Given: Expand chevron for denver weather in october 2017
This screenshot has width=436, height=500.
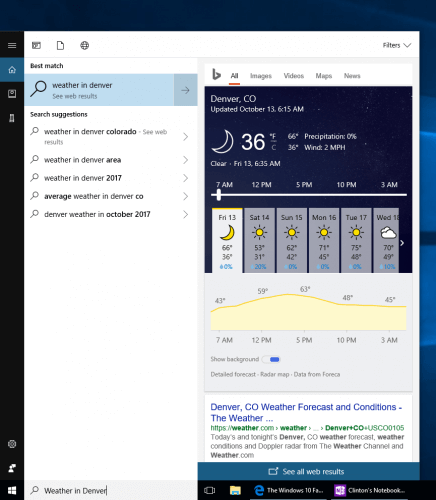Looking at the screenshot, I should (x=186, y=214).
